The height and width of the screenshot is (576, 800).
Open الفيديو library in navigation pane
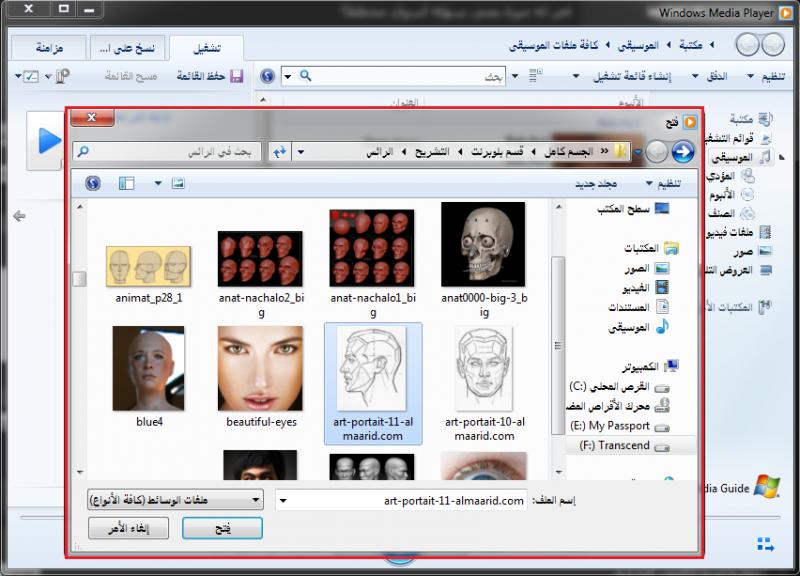645,288
